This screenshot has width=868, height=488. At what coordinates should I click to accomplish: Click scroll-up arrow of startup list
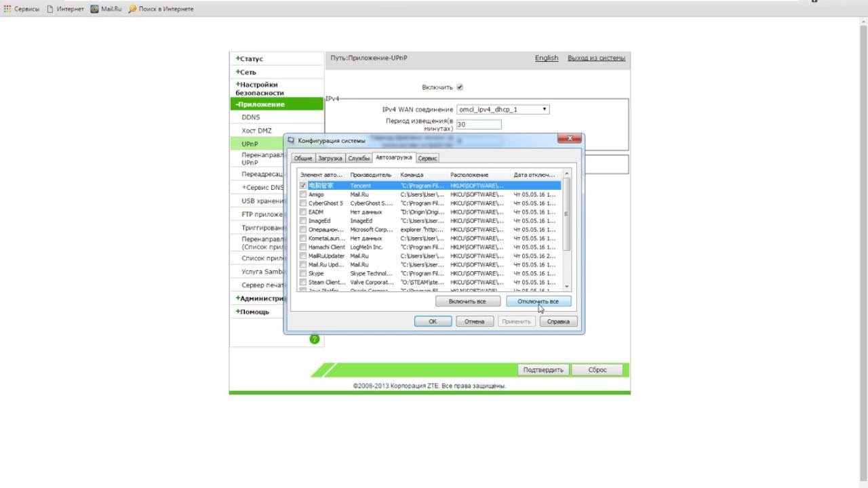click(567, 174)
